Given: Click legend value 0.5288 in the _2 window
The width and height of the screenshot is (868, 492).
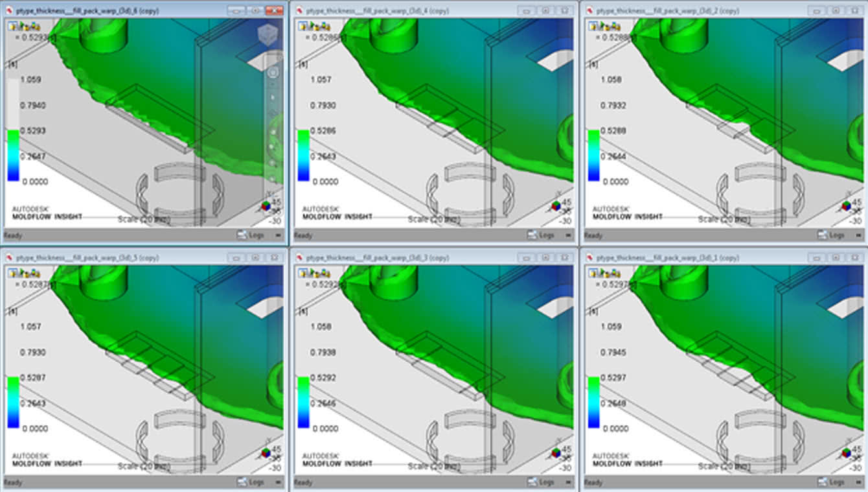Looking at the screenshot, I should 614,130.
